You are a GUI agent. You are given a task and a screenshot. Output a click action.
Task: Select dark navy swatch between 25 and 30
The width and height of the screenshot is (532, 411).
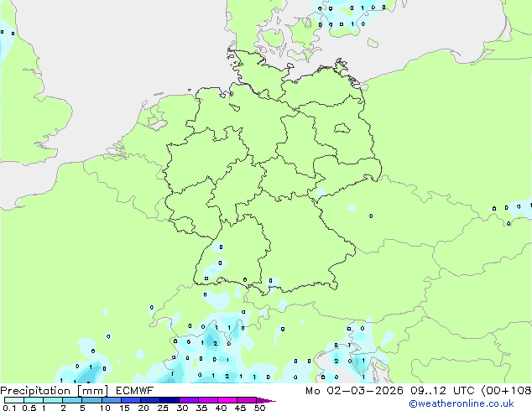[170, 400]
